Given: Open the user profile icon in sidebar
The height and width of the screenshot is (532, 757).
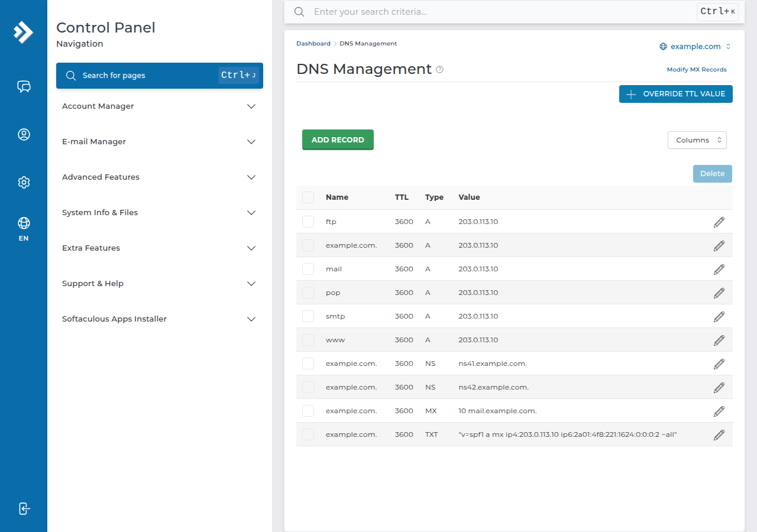Looking at the screenshot, I should 24,135.
